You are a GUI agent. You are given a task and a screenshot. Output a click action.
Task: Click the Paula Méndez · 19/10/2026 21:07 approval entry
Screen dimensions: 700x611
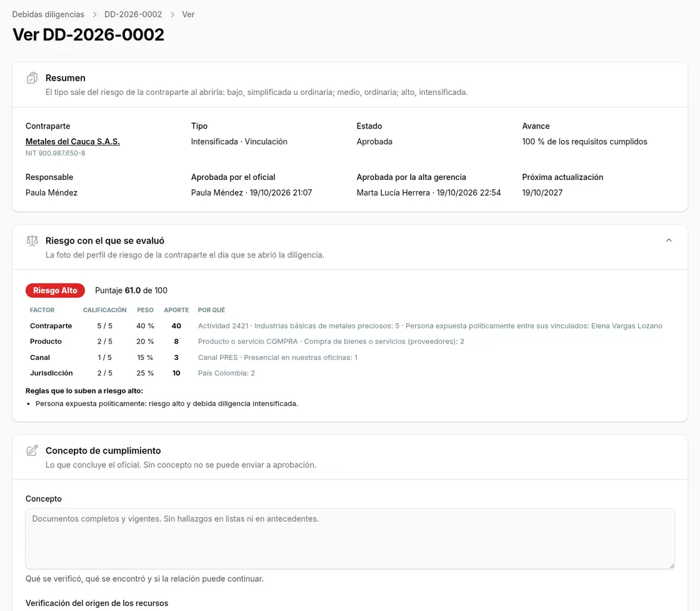[x=251, y=193]
